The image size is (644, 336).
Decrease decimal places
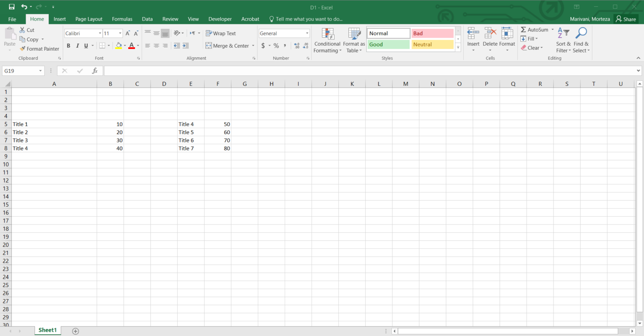306,46
